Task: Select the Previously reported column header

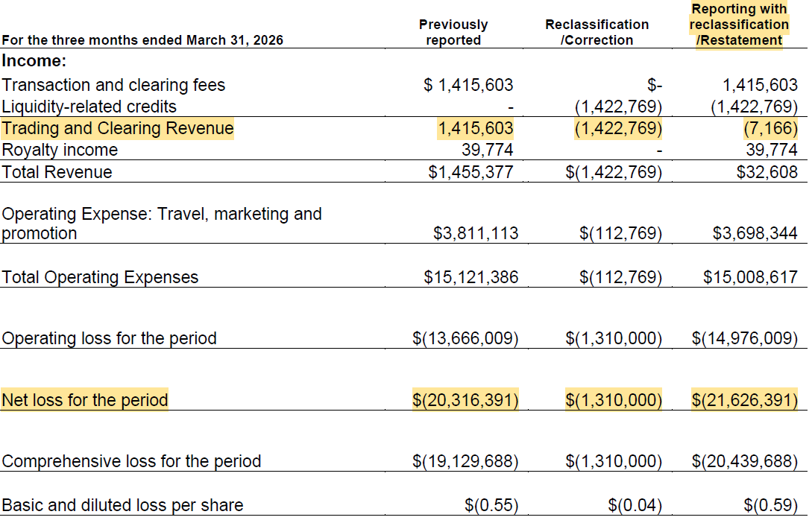Action: tap(453, 32)
